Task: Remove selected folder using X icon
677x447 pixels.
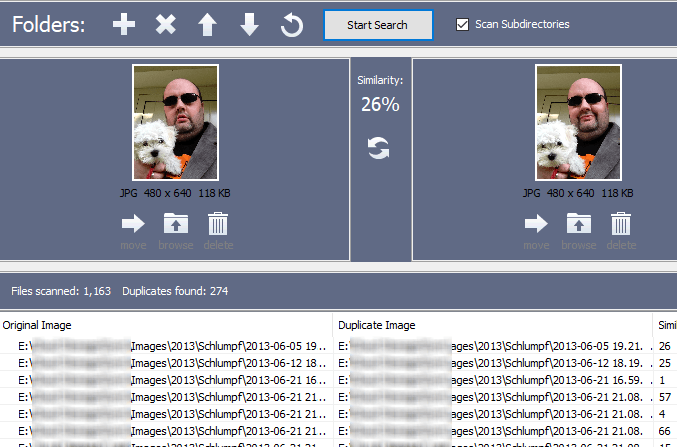Action: (x=165, y=24)
